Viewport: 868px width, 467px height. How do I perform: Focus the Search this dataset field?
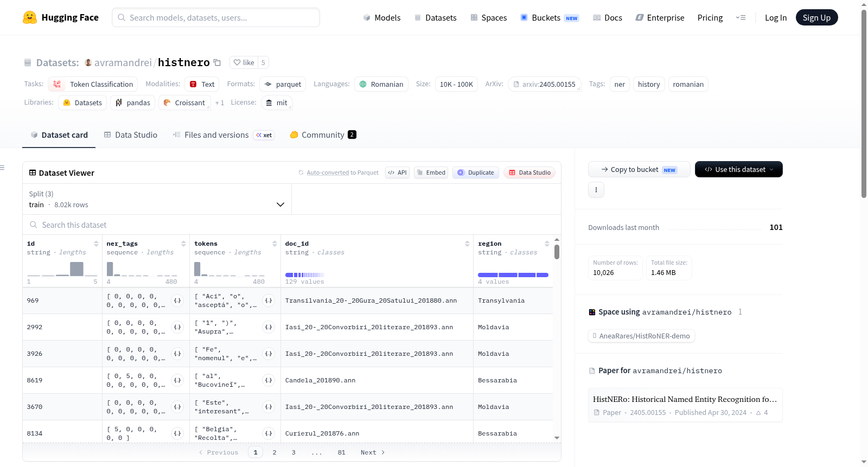(292, 225)
